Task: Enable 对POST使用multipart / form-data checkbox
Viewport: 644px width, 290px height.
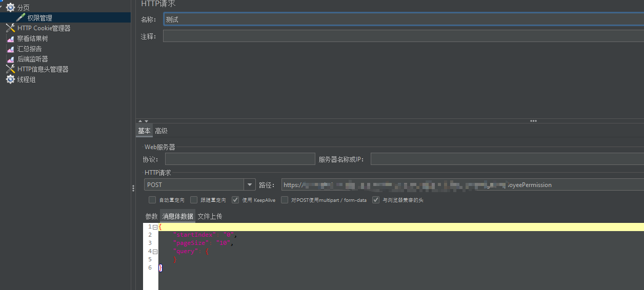Action: click(x=285, y=200)
